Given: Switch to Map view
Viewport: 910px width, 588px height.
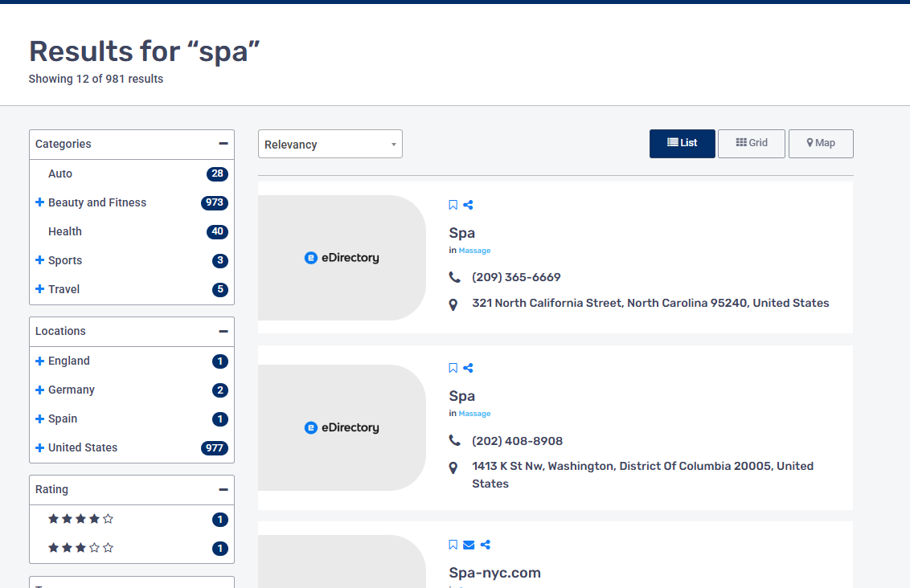Looking at the screenshot, I should pyautogui.click(x=821, y=143).
